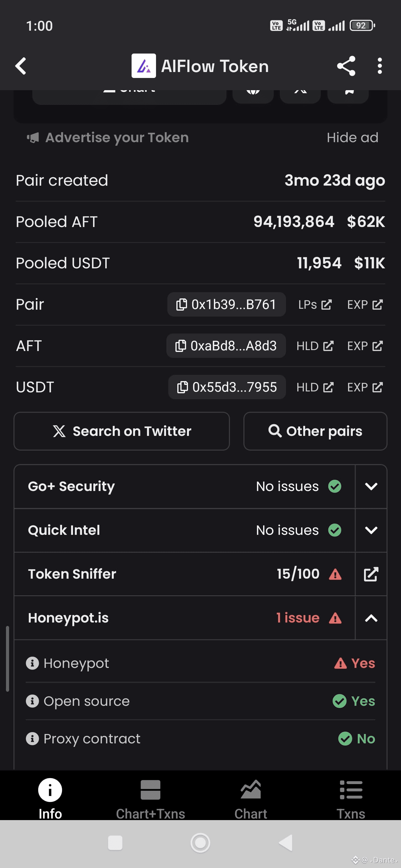Tap the Android back triangle button
The width and height of the screenshot is (401, 868).
point(286,843)
